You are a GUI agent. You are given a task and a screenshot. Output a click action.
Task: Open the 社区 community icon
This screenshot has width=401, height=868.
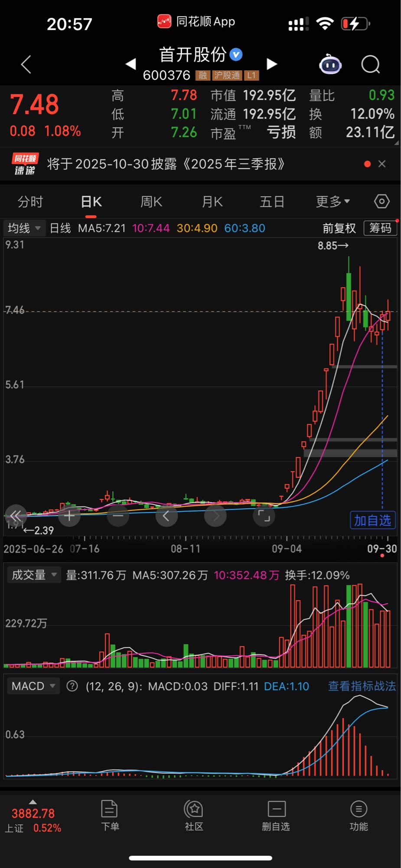click(x=194, y=816)
